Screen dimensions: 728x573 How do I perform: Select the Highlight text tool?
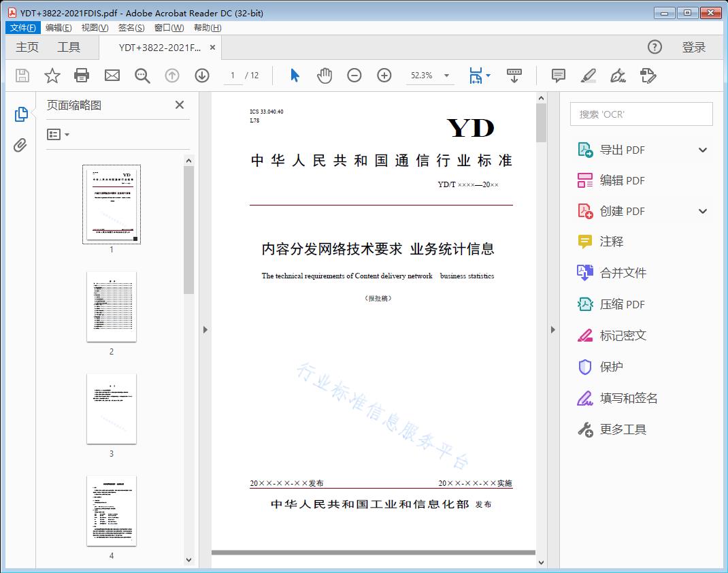(588, 76)
